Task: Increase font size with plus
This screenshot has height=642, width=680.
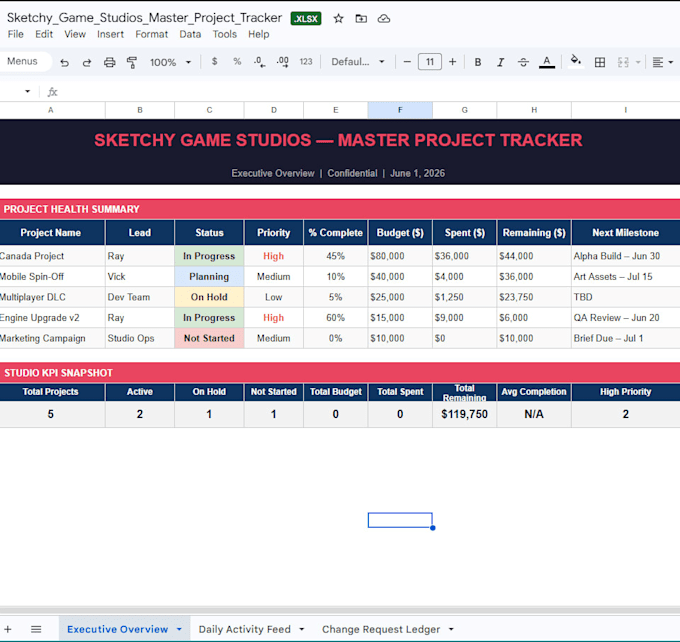Action: point(452,62)
